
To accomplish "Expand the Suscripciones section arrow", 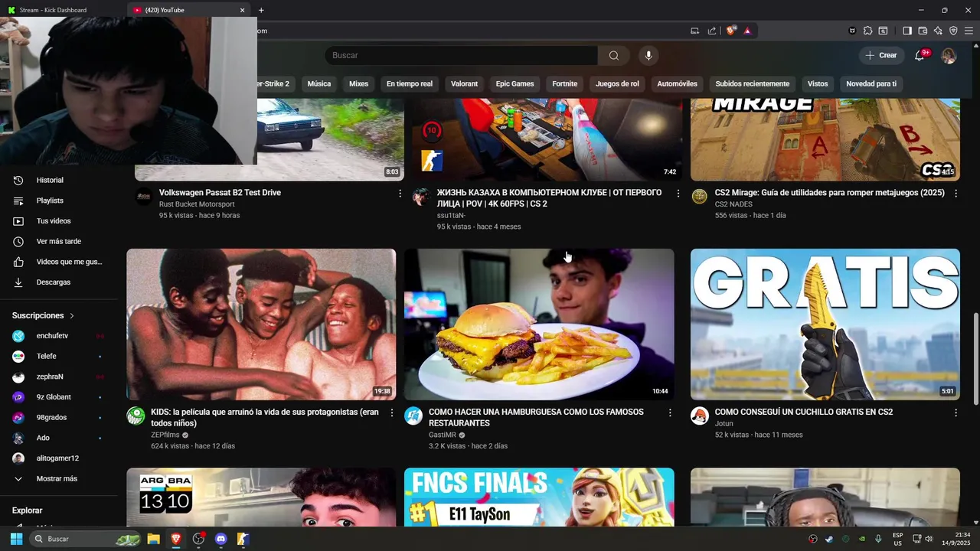I will tap(72, 315).
